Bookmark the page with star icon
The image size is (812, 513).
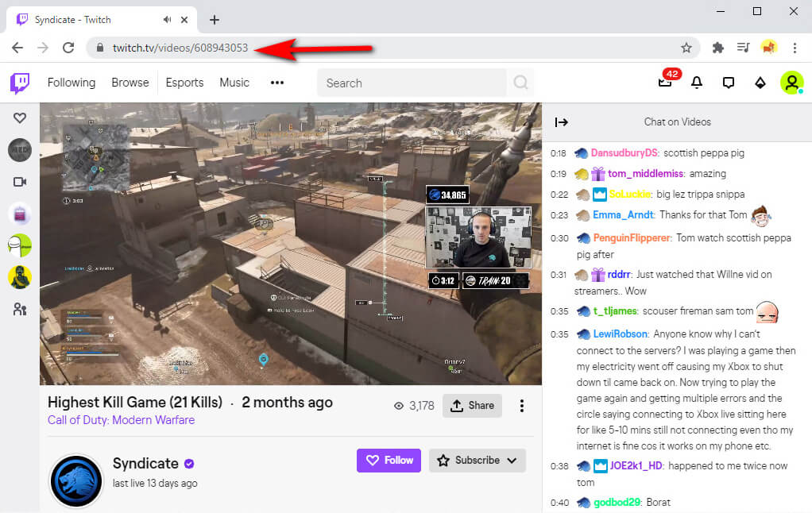(686, 48)
